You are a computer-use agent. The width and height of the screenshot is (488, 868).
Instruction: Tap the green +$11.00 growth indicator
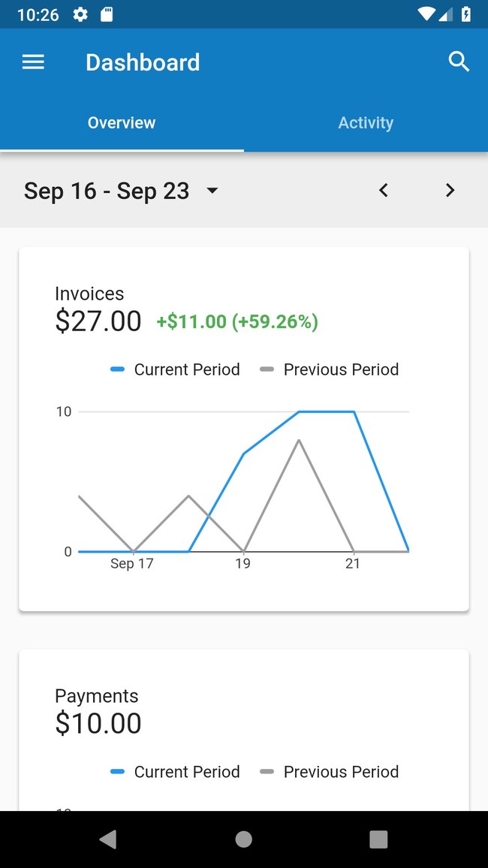pos(236,321)
